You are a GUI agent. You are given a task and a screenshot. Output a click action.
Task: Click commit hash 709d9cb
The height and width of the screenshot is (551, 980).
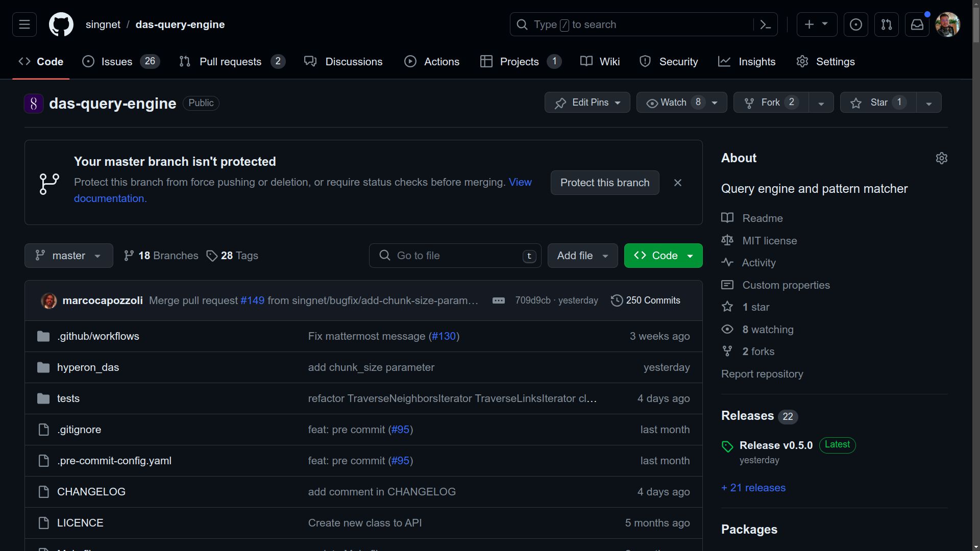coord(533,300)
